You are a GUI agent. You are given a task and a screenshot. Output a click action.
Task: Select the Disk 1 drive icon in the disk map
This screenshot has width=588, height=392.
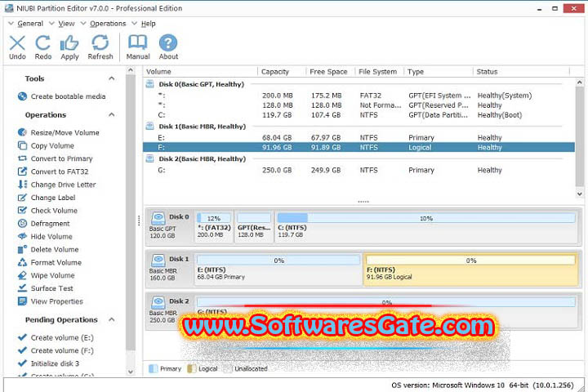pos(158,260)
